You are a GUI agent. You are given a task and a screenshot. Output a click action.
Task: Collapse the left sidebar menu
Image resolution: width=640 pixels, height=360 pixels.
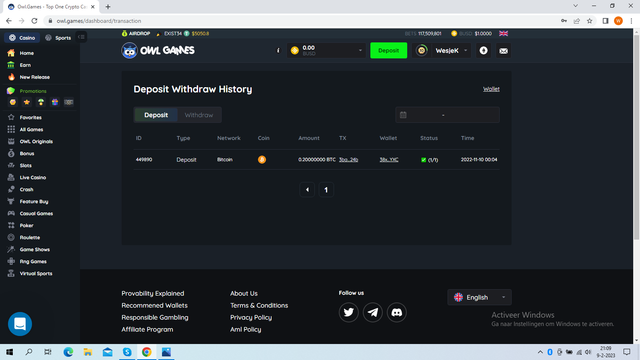[81, 37]
